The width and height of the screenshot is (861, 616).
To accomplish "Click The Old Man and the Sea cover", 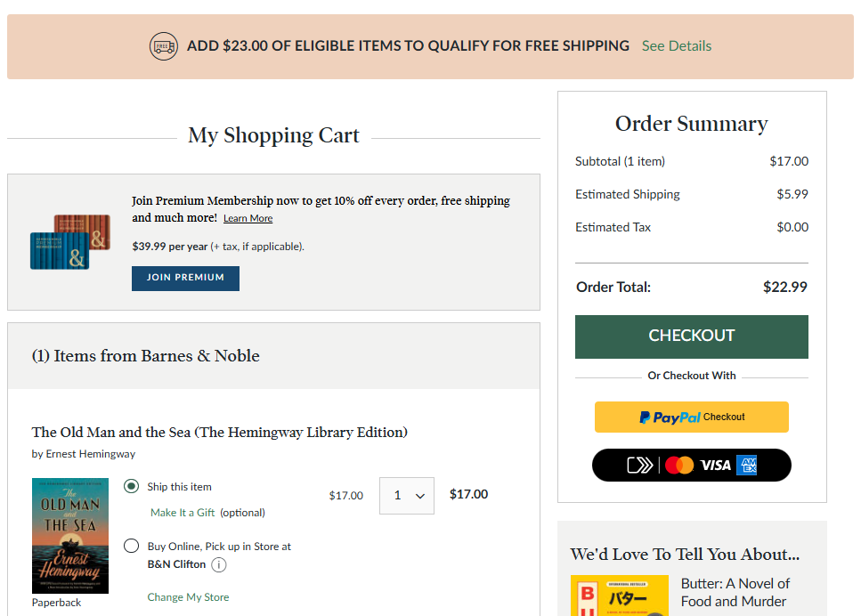I will point(69,536).
